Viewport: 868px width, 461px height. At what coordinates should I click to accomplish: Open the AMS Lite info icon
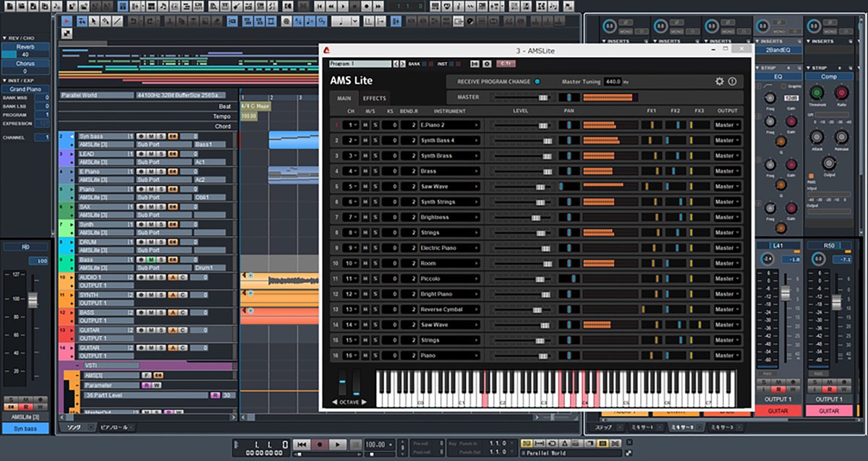(732, 82)
